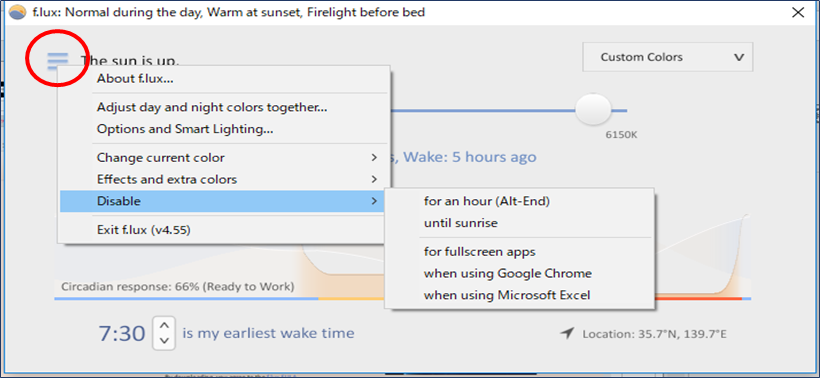
Task: Toggle disable when using Google Chrome
Action: (519, 273)
